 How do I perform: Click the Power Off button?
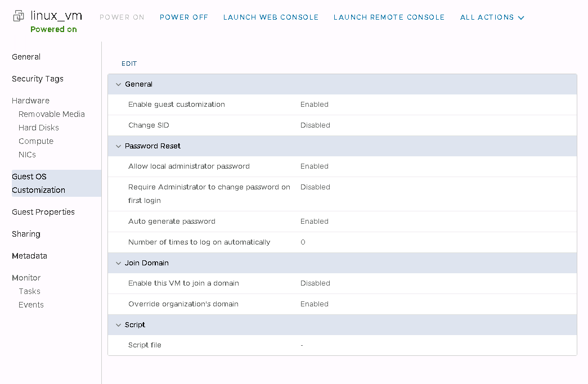pyautogui.click(x=183, y=17)
